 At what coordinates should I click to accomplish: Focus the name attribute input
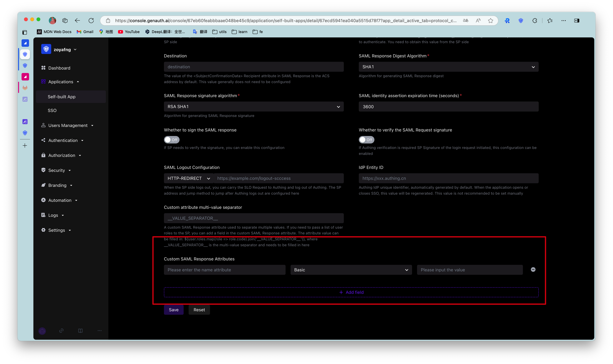[x=225, y=270]
